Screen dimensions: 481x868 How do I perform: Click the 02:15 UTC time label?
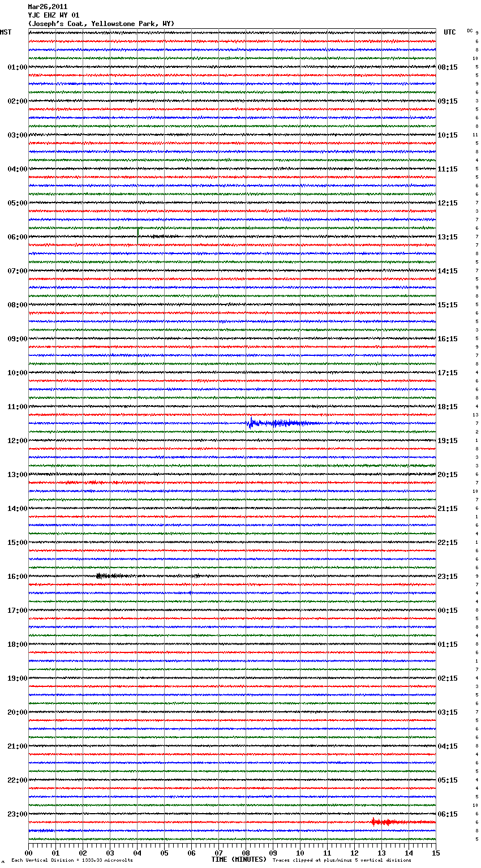point(448,678)
